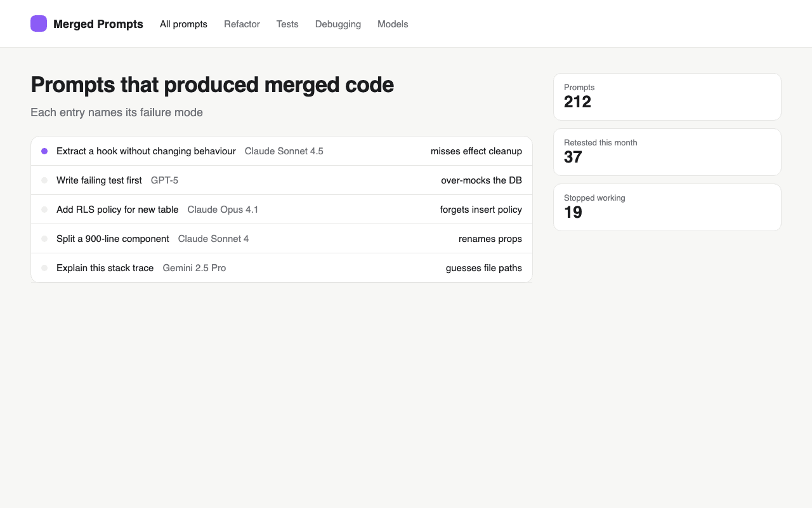Open the Add RLS policy for new table row

point(282,210)
